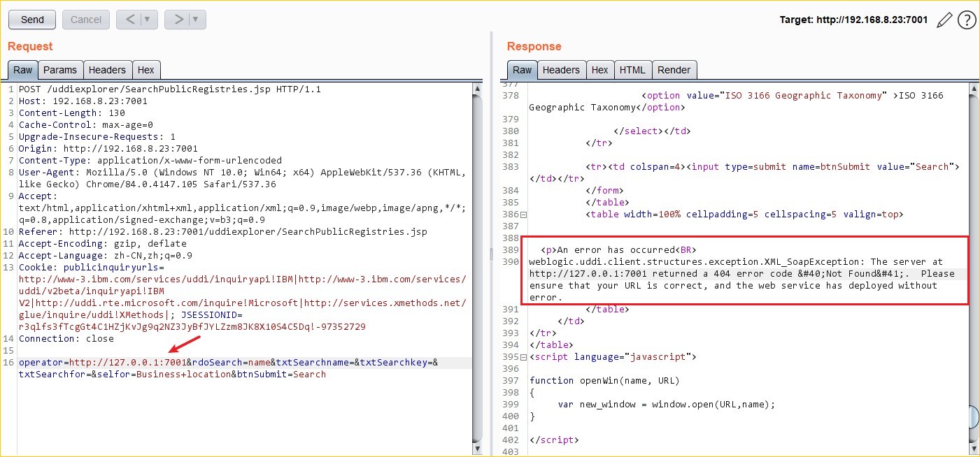Click the request pane scroll-down arrow
This screenshot has width=980, height=457.
[477, 449]
